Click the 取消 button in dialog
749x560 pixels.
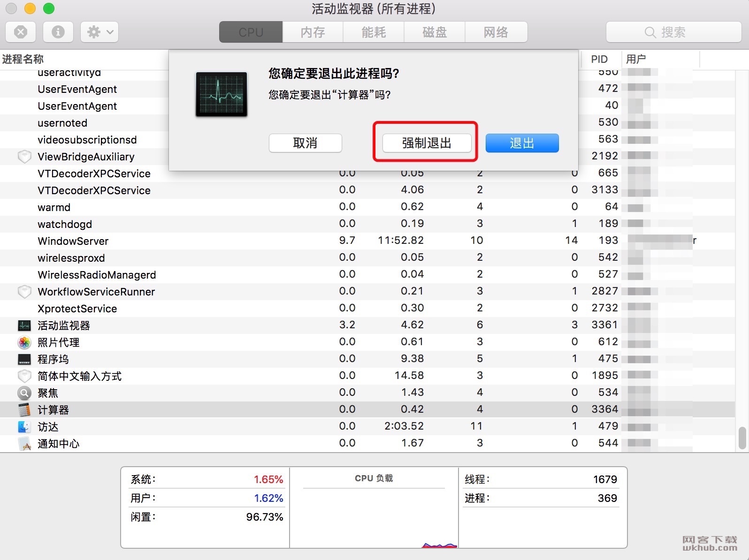pyautogui.click(x=305, y=143)
